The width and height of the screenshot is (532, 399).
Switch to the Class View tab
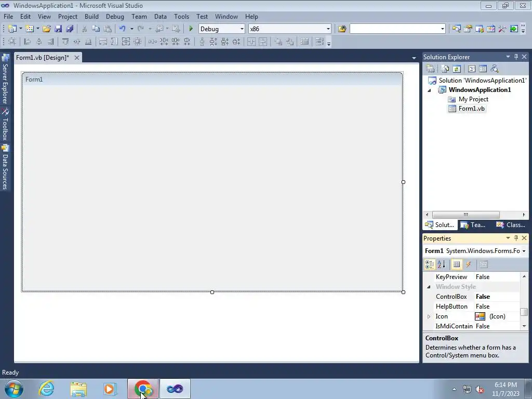[x=511, y=224]
